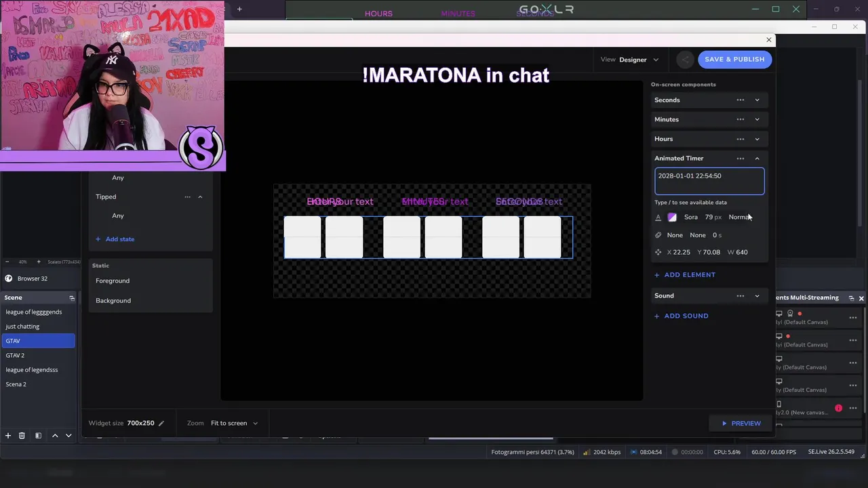Edit the widget size with pencil icon
Image resolution: width=868 pixels, height=488 pixels.
pos(161,423)
